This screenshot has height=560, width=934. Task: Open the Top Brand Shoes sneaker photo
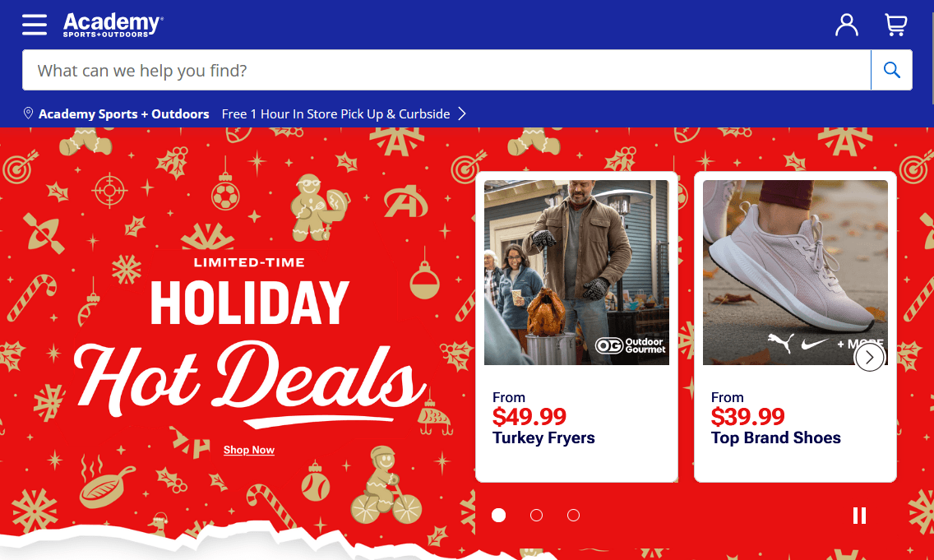[794, 272]
